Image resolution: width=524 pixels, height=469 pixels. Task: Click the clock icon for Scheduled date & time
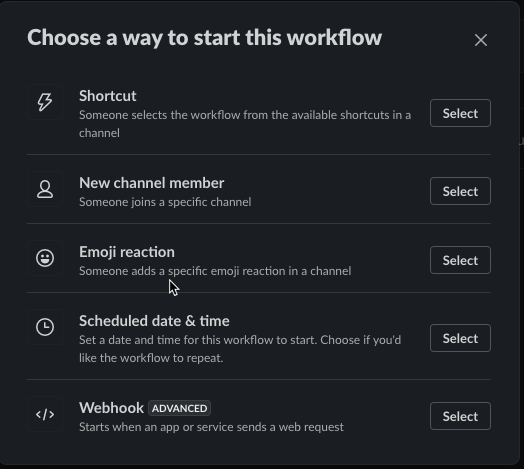tap(45, 327)
